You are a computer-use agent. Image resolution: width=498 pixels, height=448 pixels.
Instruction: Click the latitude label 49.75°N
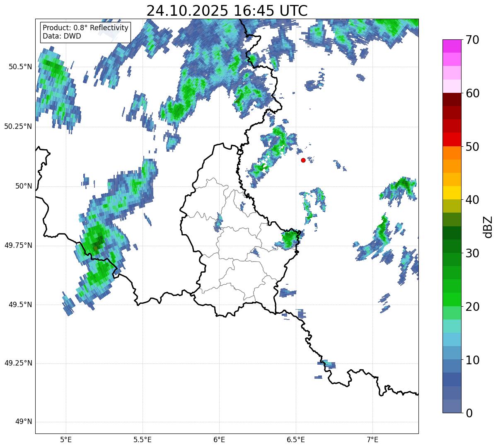[18, 245]
